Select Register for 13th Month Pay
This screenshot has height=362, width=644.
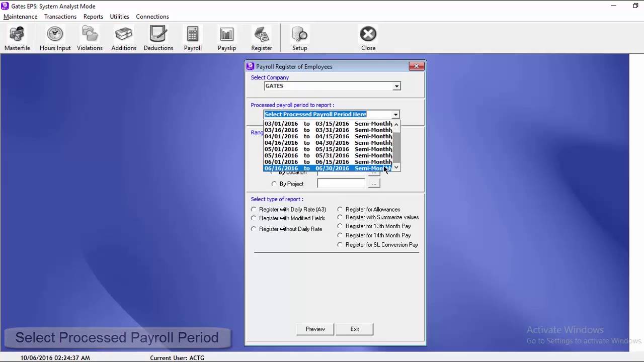coord(340,226)
